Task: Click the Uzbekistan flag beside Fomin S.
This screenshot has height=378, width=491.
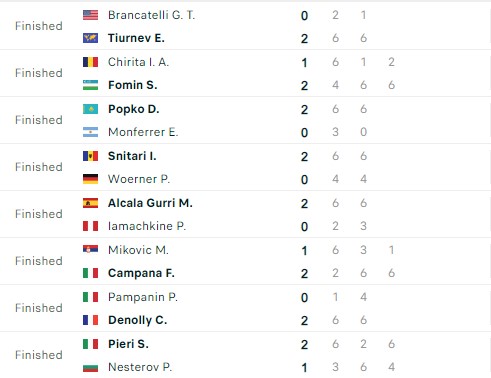Action: [x=90, y=85]
